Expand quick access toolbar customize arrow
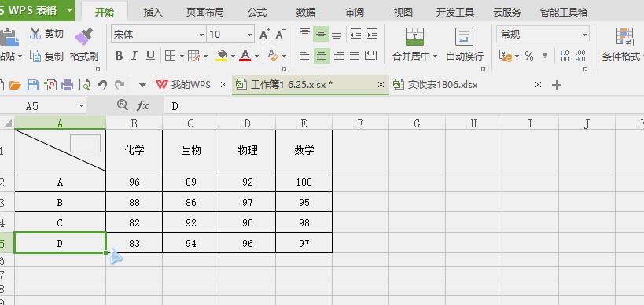The height and width of the screenshot is (305, 644). pos(142,85)
